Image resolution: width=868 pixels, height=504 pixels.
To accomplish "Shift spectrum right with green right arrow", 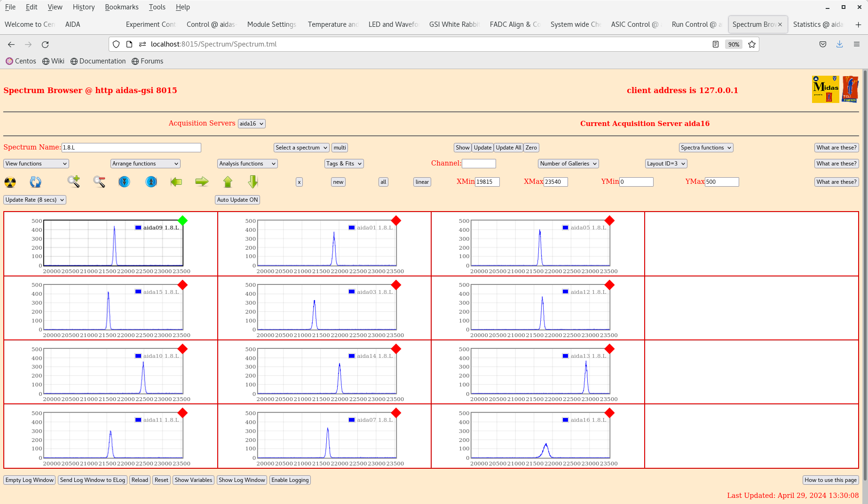I will click(x=202, y=182).
